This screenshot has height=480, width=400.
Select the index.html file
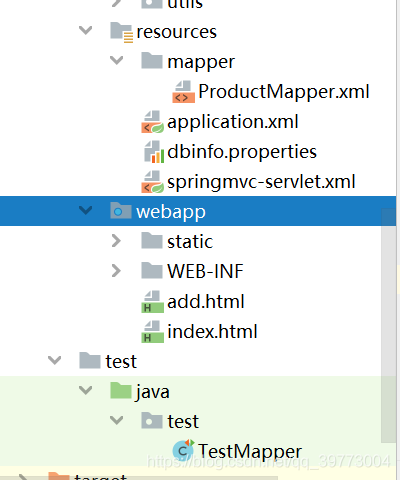pos(212,332)
